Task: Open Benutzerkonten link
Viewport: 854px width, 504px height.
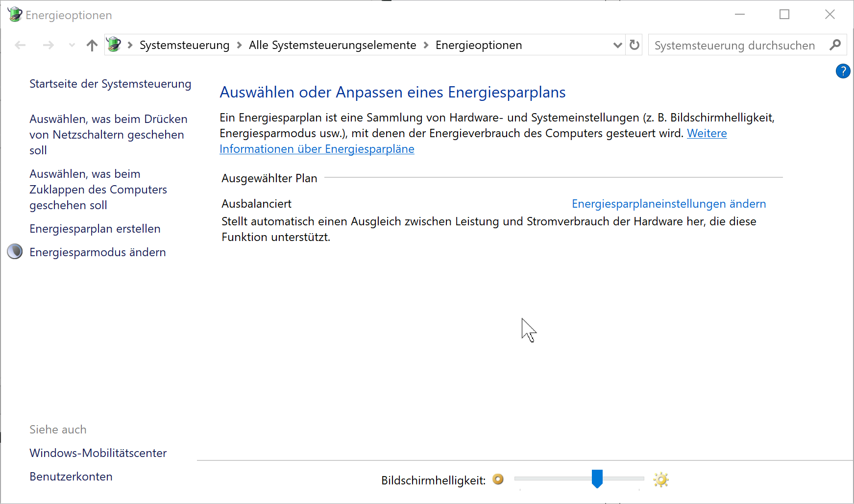Action: click(x=71, y=477)
